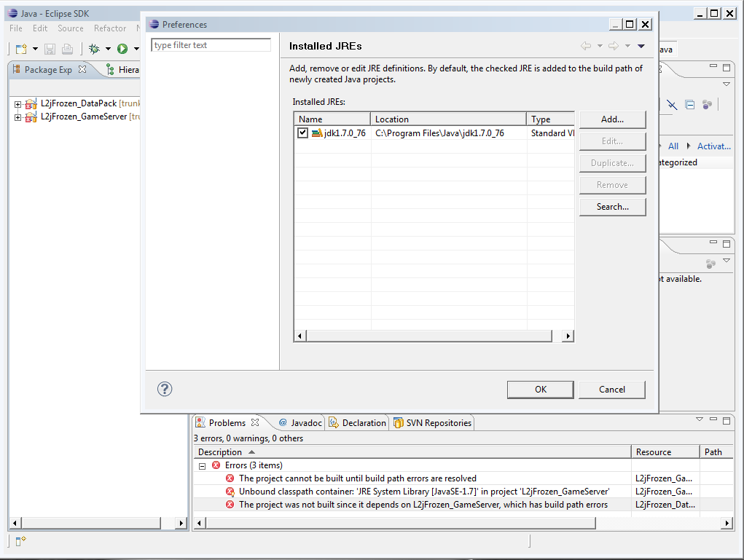Open the Run dropdown arrow
The height and width of the screenshot is (560, 744).
(136, 49)
